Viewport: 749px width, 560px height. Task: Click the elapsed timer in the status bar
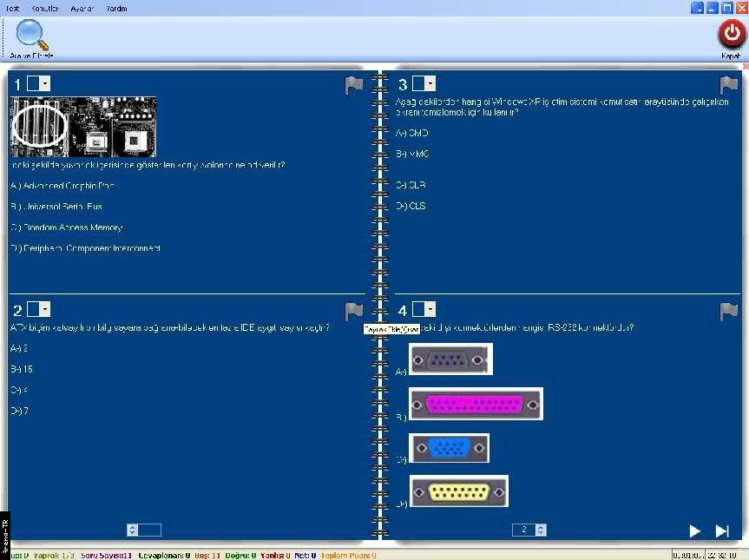pos(688,555)
